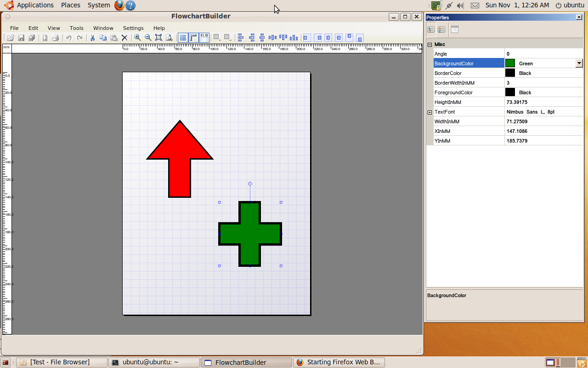Zoom in using magnifier plus icon
The height and width of the screenshot is (368, 588).
click(137, 38)
